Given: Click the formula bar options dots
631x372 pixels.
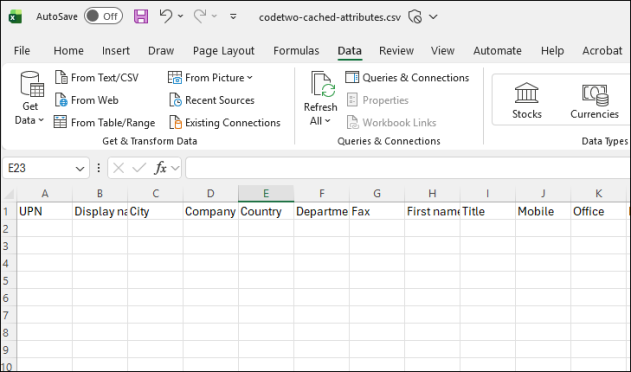Looking at the screenshot, I should click(x=98, y=168).
